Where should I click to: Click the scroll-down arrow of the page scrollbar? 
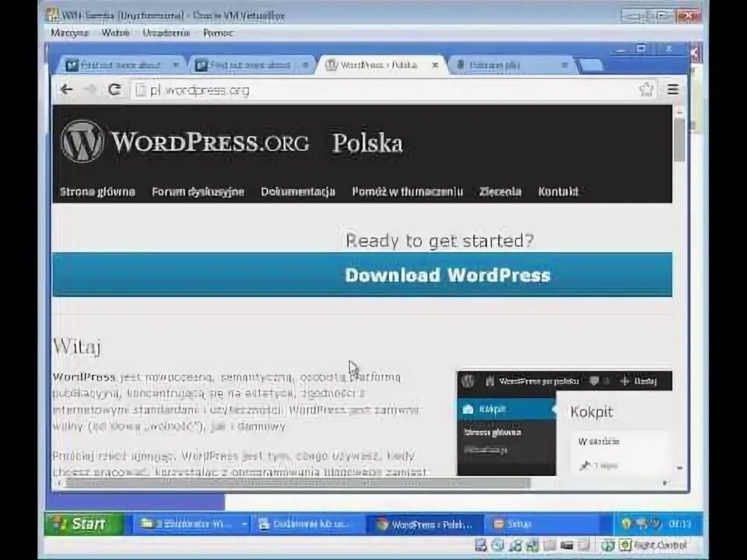[680, 468]
